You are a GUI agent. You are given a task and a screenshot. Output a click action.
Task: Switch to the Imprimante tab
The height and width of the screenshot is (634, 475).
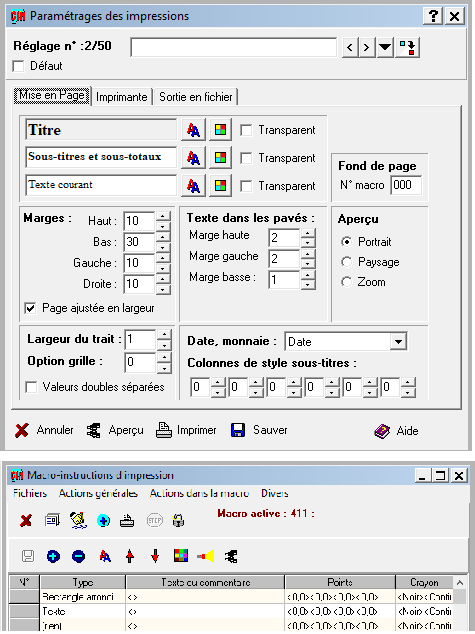[122, 97]
